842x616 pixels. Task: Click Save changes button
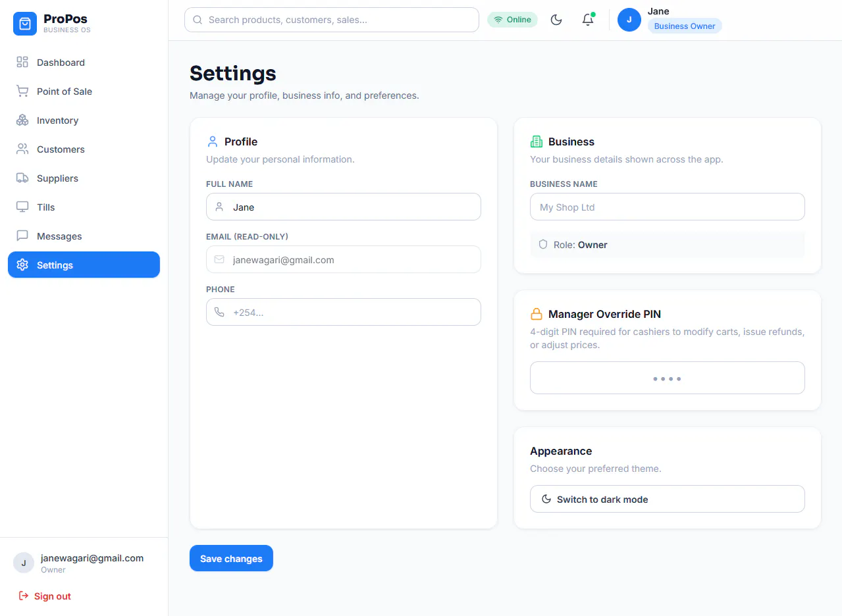(x=231, y=558)
